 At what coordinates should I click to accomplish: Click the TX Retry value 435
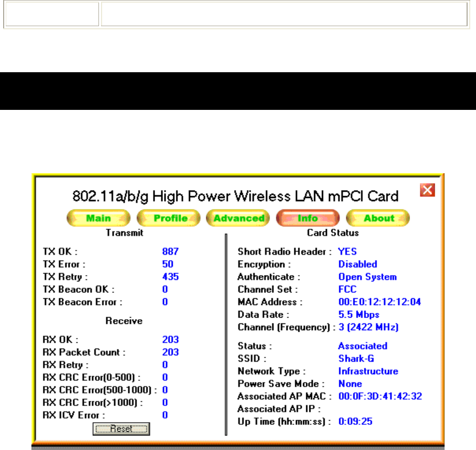pyautogui.click(x=170, y=277)
